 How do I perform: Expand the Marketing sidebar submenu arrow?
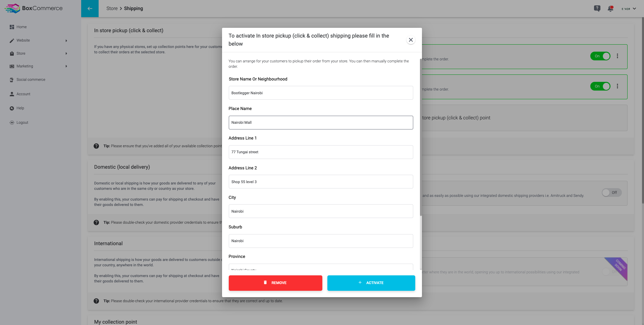(x=66, y=66)
